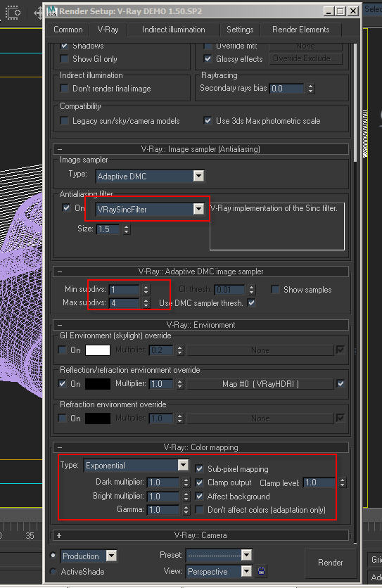Screen dimensions: 382x588
Task: Click the lock view icon
Action: tap(262, 571)
